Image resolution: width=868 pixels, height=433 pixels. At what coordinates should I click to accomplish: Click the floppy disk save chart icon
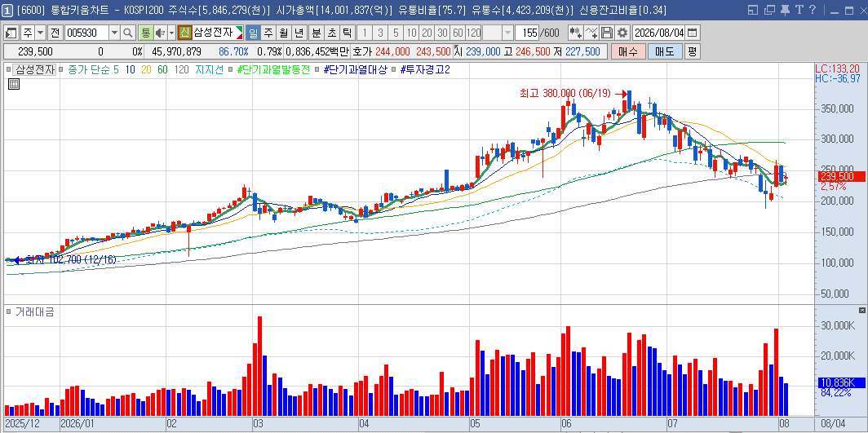click(x=607, y=33)
